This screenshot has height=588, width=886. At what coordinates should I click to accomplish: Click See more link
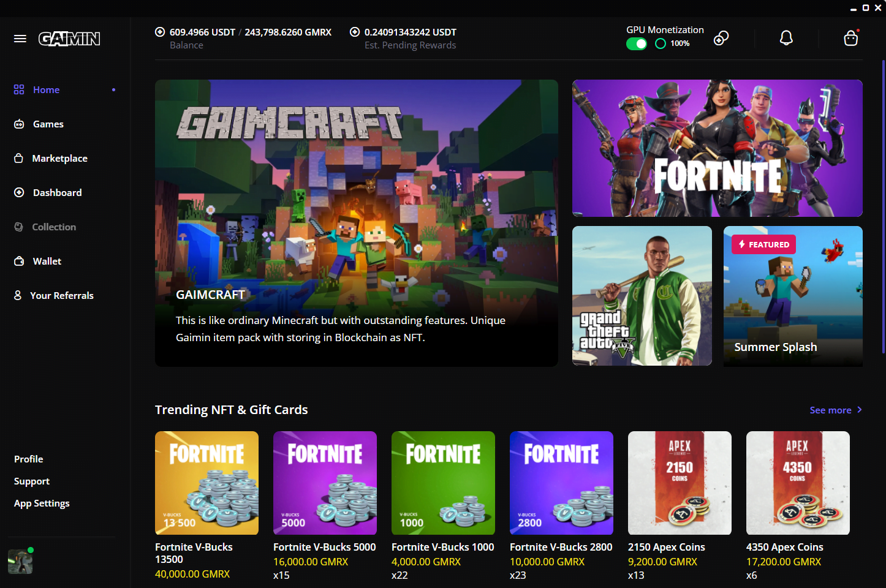(830, 410)
